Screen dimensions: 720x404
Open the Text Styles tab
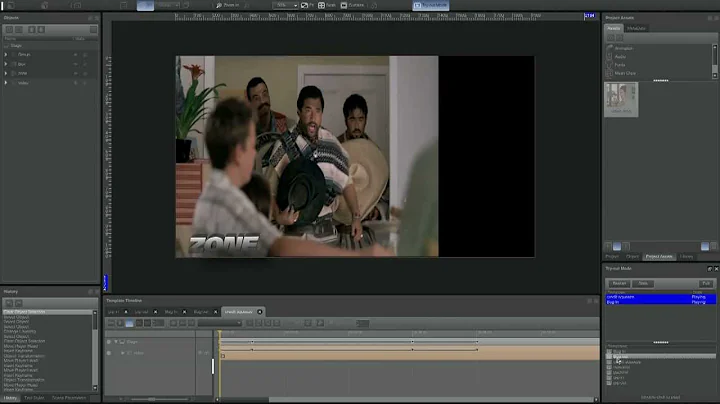34,398
